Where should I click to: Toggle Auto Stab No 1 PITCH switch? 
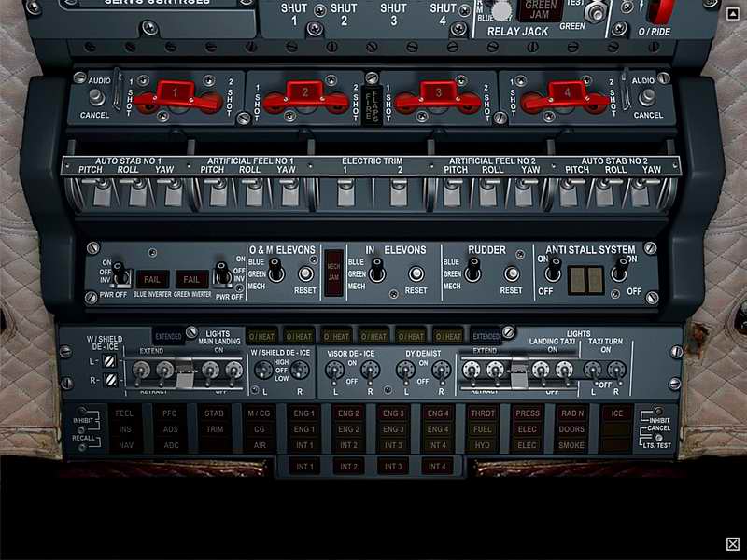pos(103,193)
